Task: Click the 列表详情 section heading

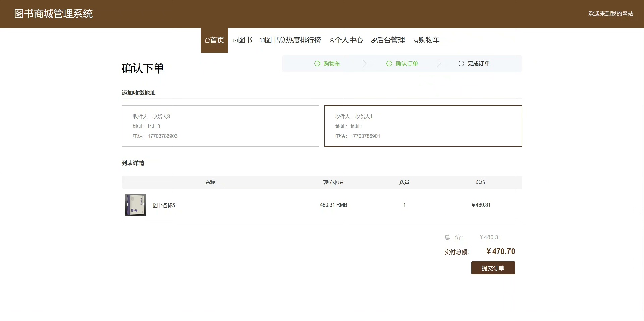Action: point(133,163)
